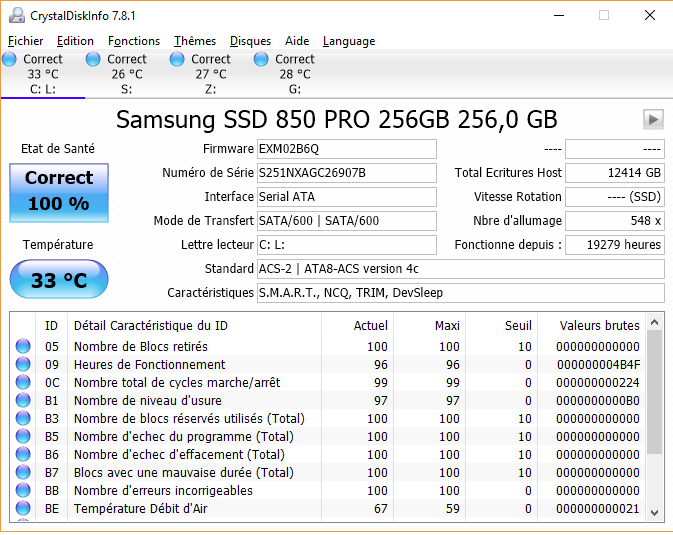Select the C: L: disk status orb
Viewport: 673px width, 535px height.
[9, 60]
